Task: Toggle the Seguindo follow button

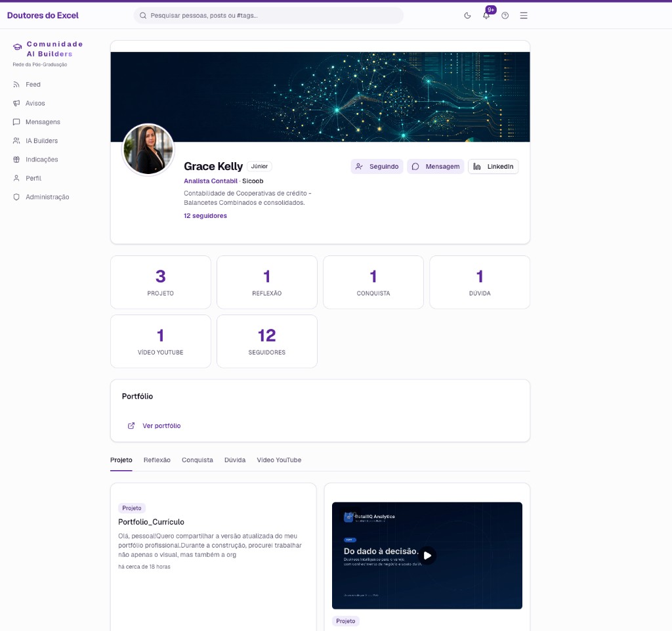Action: click(x=377, y=167)
